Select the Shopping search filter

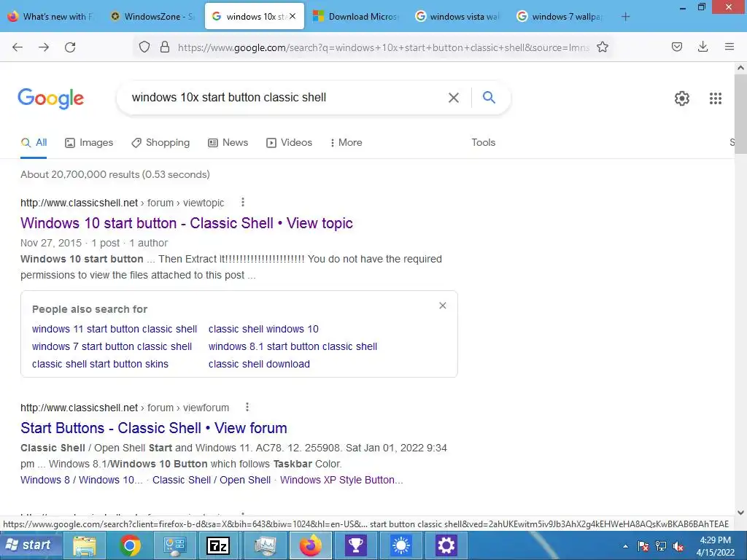coord(160,142)
